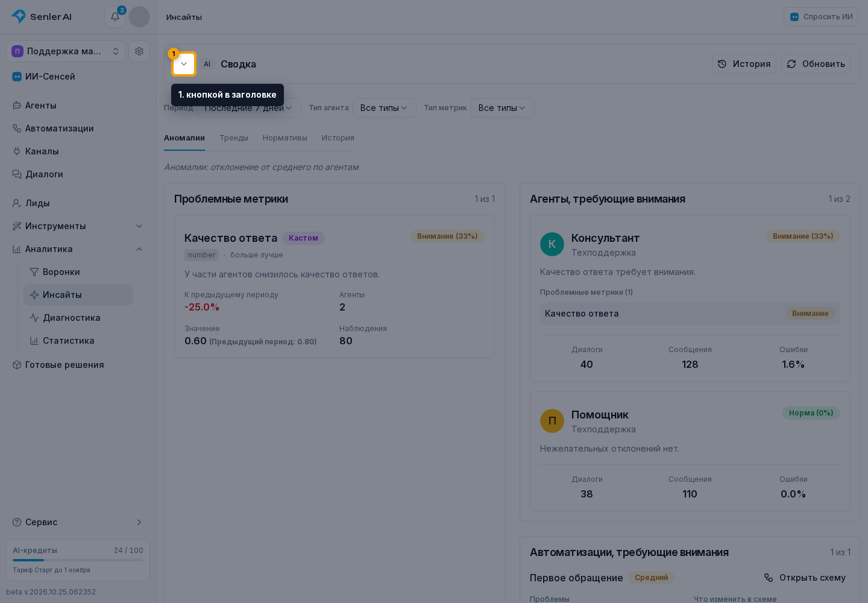Click Спросить ИИ button
This screenshot has height=603, width=868.
click(821, 17)
